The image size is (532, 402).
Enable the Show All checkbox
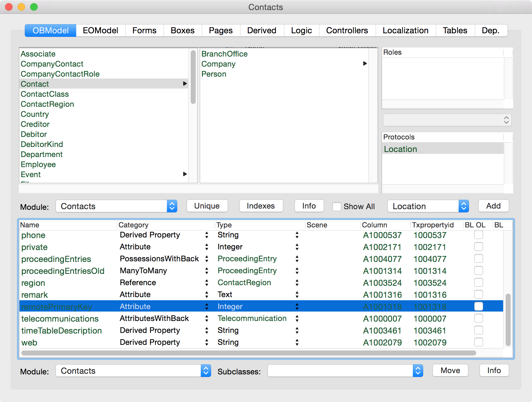click(337, 206)
